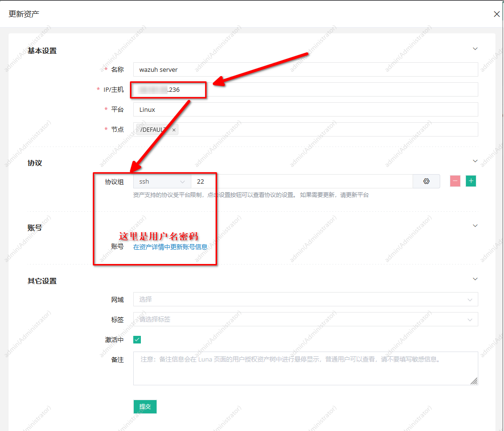This screenshot has width=504, height=431.
Task: Remove the ssh protocol with minus button
Action: click(455, 181)
